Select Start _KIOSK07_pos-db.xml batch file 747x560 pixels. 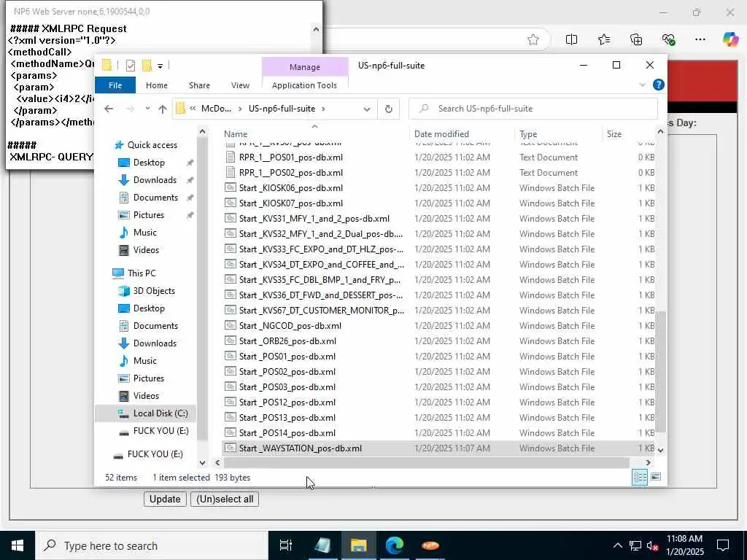coord(290,203)
